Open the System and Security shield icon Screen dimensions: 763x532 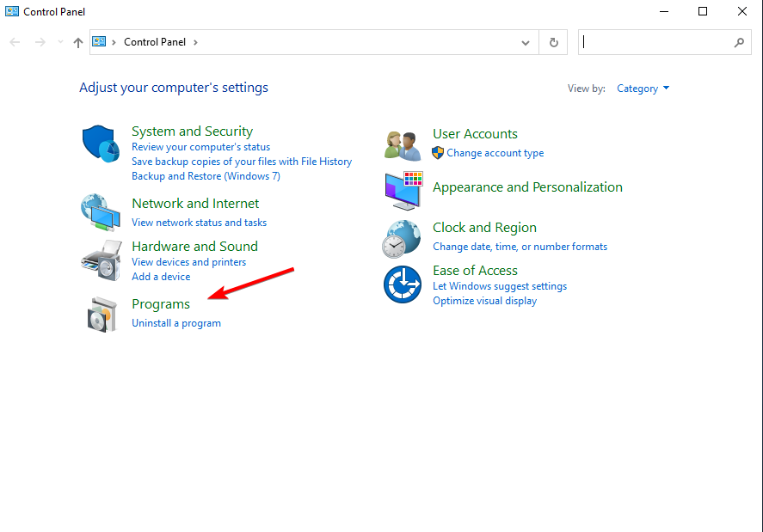click(101, 144)
